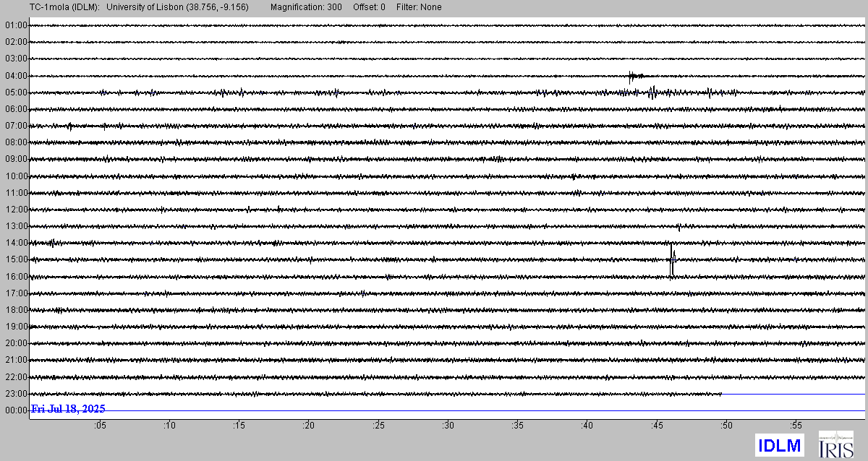The height and width of the screenshot is (461, 868).
Task: Select the 16:00 hour label
Action: 16,277
